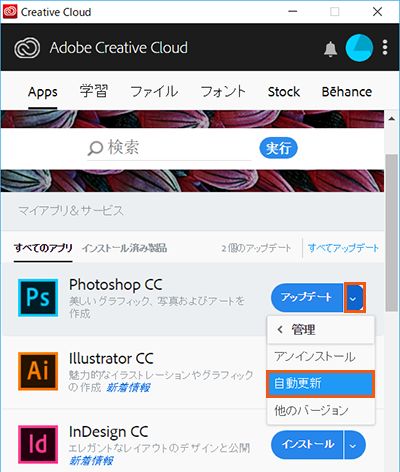Go back via 管理 menu header
Image resolution: width=400 pixels, height=472 pixels.
pyautogui.click(x=321, y=330)
